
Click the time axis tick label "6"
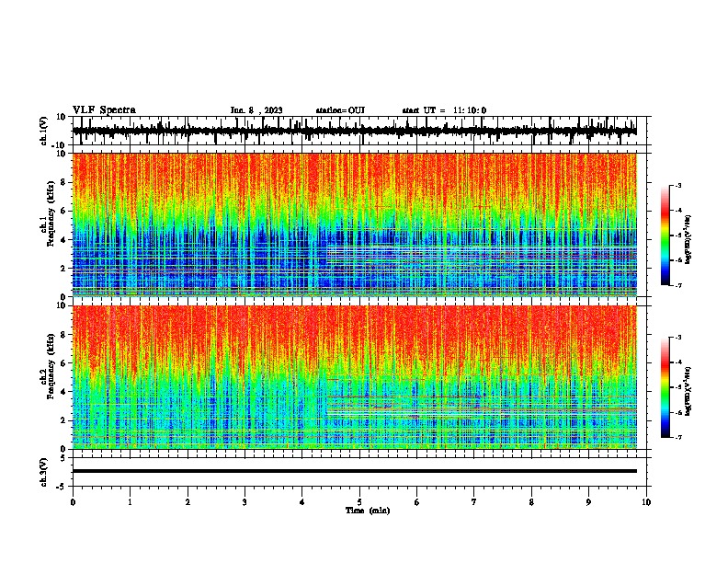coord(417,502)
